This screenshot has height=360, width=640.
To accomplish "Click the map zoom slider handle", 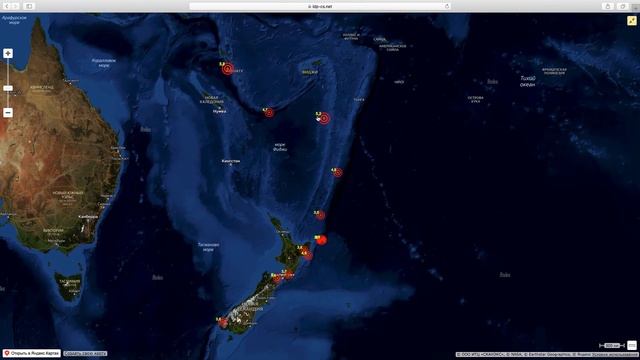I will (8, 88).
